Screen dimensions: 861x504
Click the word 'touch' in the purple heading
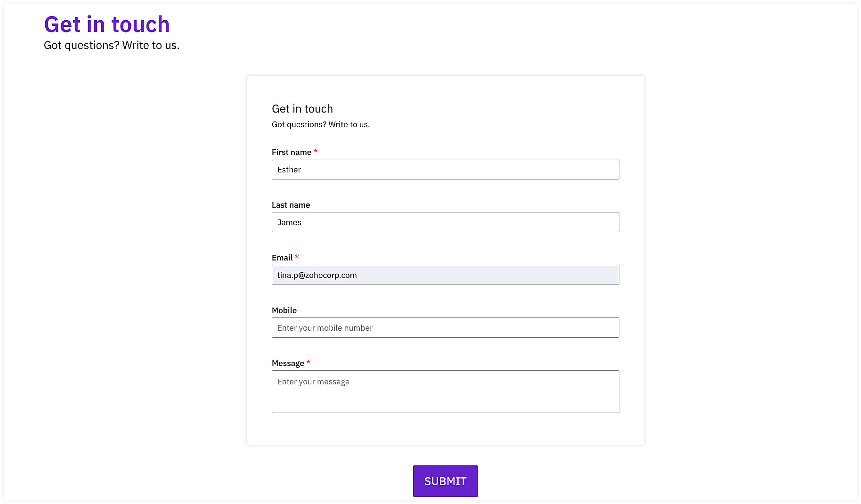click(140, 24)
